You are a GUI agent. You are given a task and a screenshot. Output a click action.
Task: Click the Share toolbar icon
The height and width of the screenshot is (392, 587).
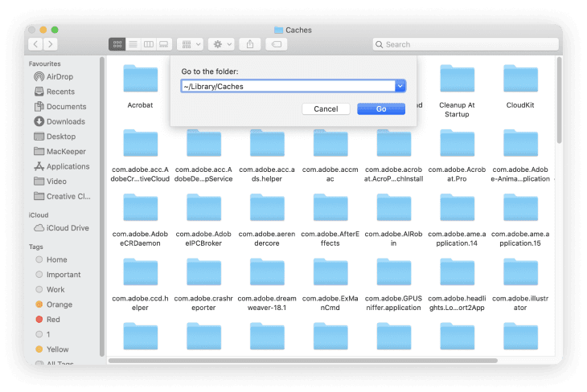[x=250, y=44]
